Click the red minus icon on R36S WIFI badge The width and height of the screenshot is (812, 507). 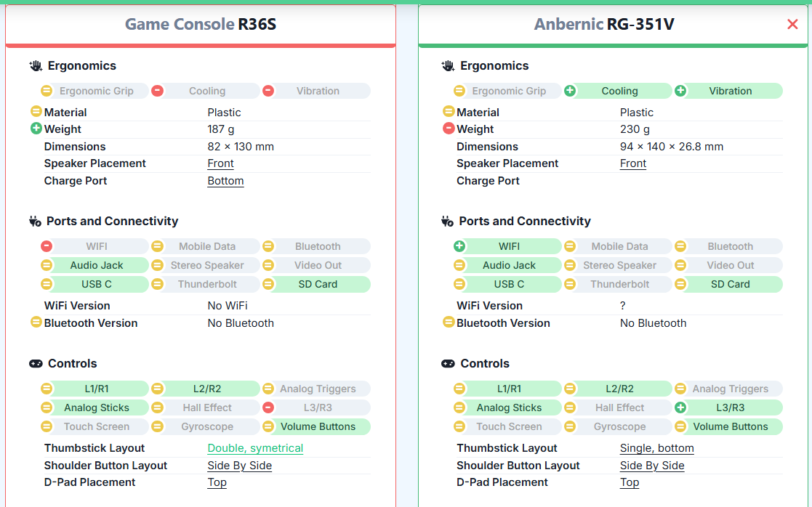pyautogui.click(x=47, y=246)
